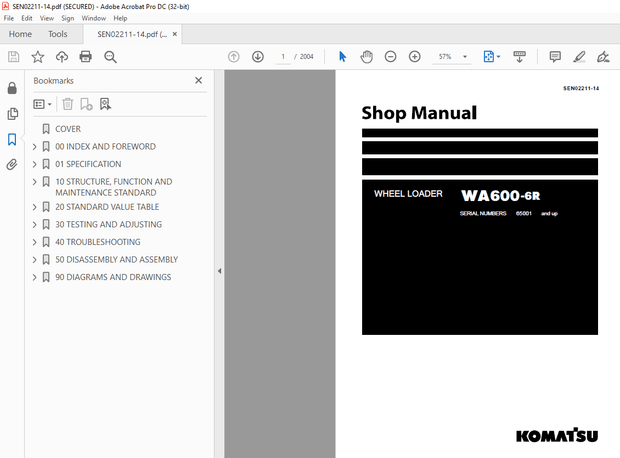Expand 20 STANDARD VALUE TABLE bookmark
The image size is (620, 458).
click(x=34, y=207)
